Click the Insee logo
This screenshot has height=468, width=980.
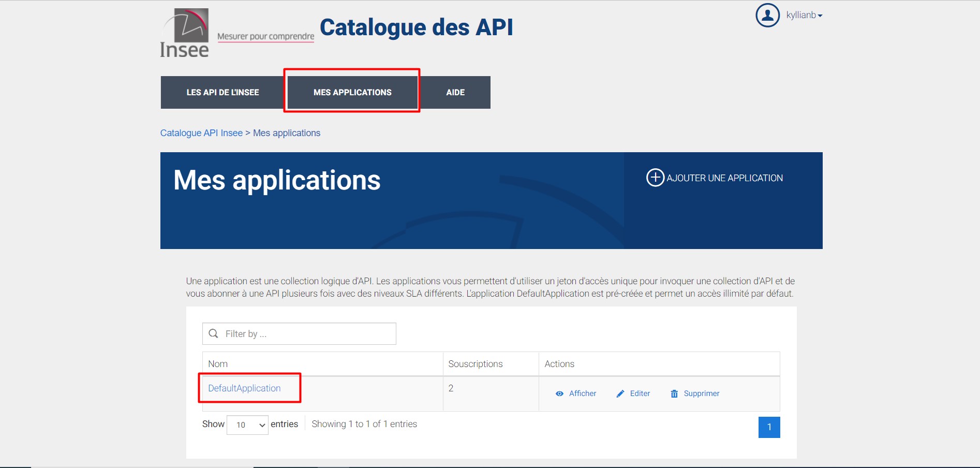click(185, 33)
